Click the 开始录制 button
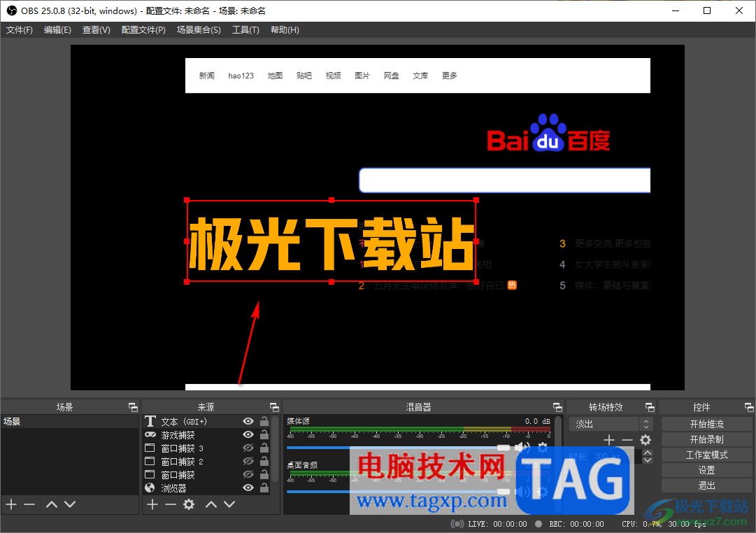Screen dimensions: 756x533 point(706,439)
